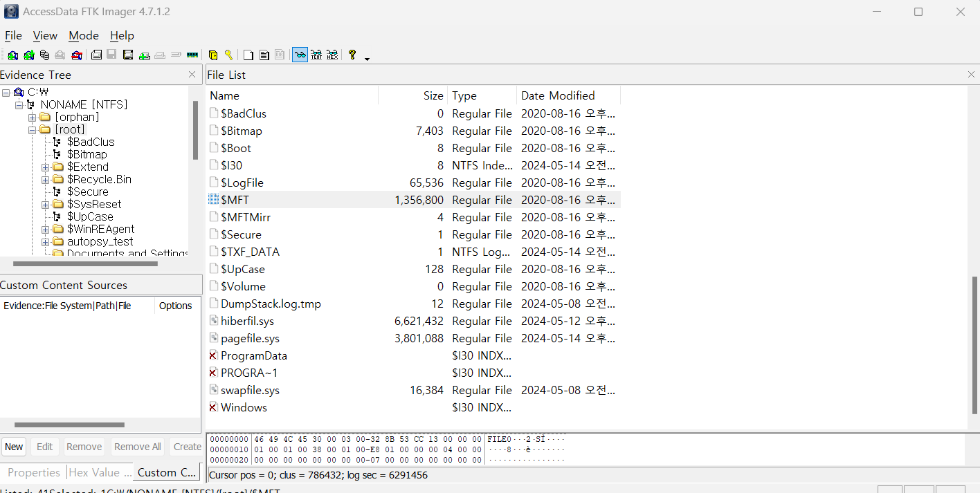Open the File menu

point(13,35)
